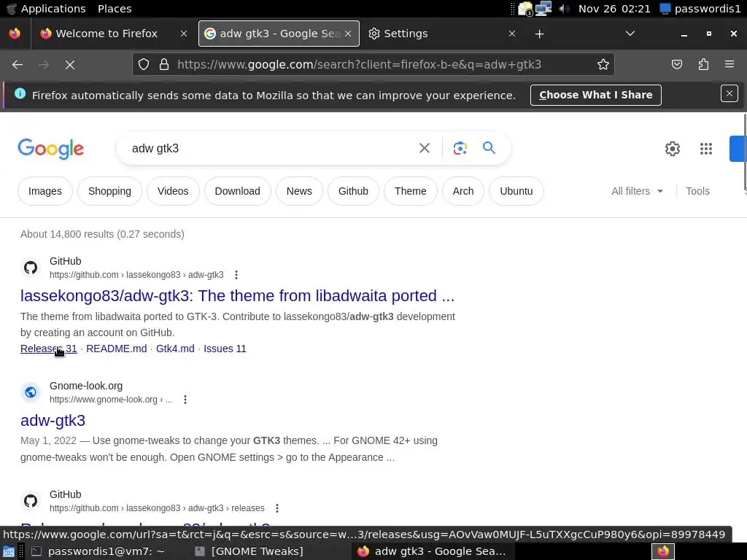747x560 pixels.
Task: Open more options for first GitHub result
Action: click(x=236, y=275)
